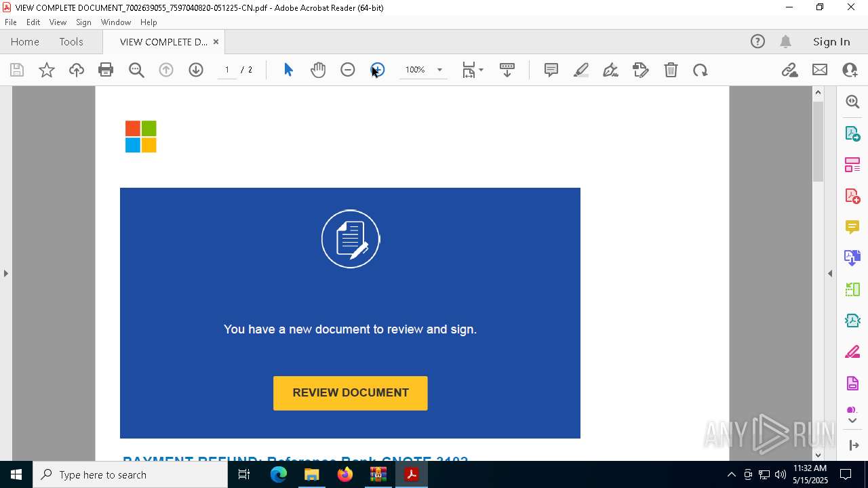Click the vertical scrollbar down arrow

pos(818,455)
